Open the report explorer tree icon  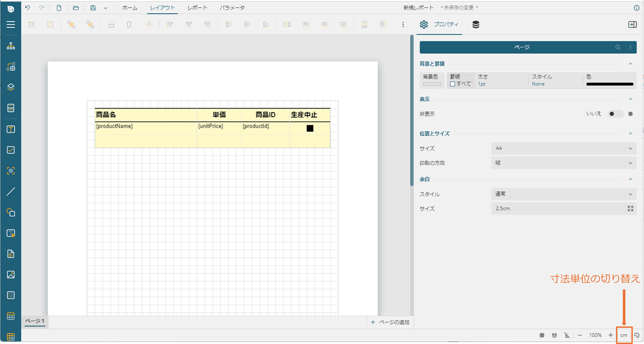pos(11,46)
